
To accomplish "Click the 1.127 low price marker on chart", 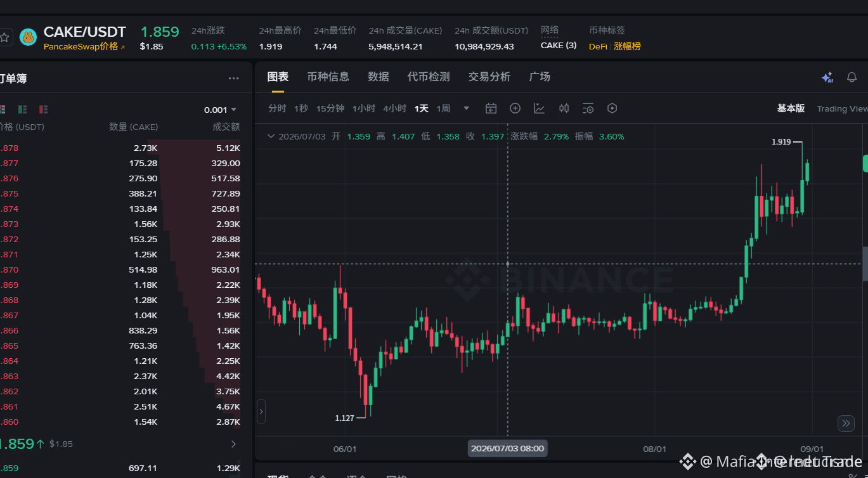I will click(x=344, y=418).
